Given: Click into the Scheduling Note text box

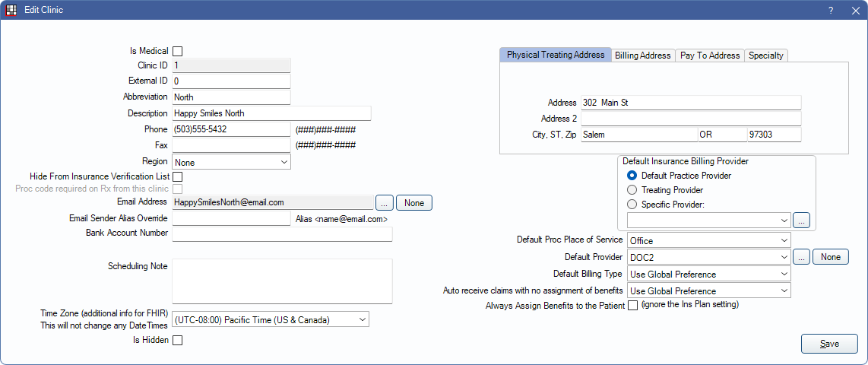Looking at the screenshot, I should coord(282,281).
